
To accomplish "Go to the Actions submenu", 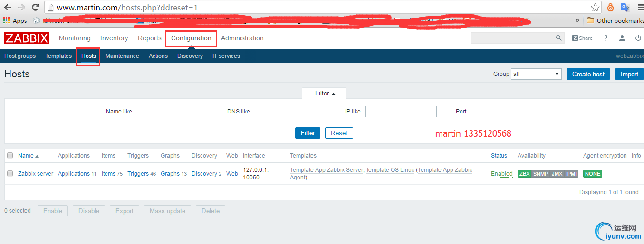I will [158, 56].
